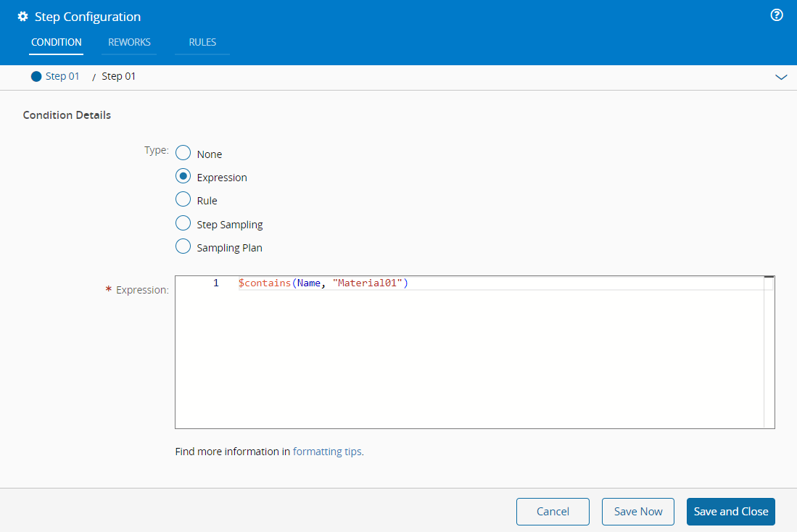Click the expression editor's vertical scrollbar
Viewport: 797px width, 532px height.
coord(769,355)
